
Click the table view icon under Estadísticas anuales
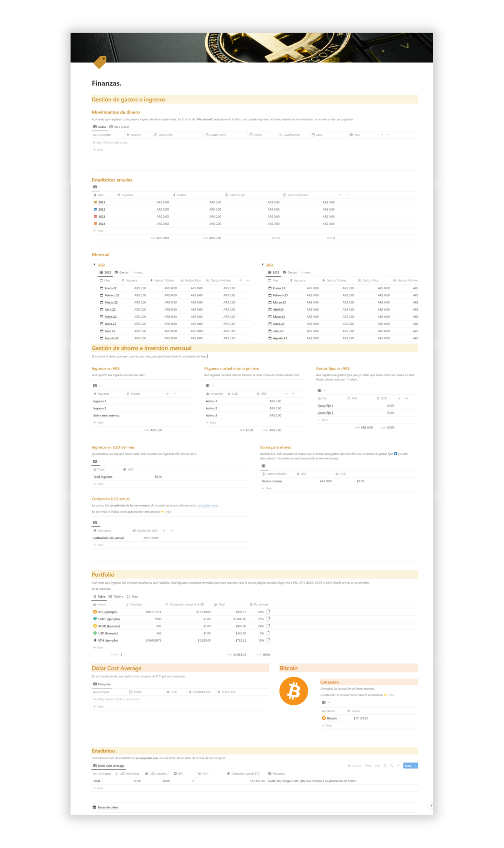[x=95, y=187]
